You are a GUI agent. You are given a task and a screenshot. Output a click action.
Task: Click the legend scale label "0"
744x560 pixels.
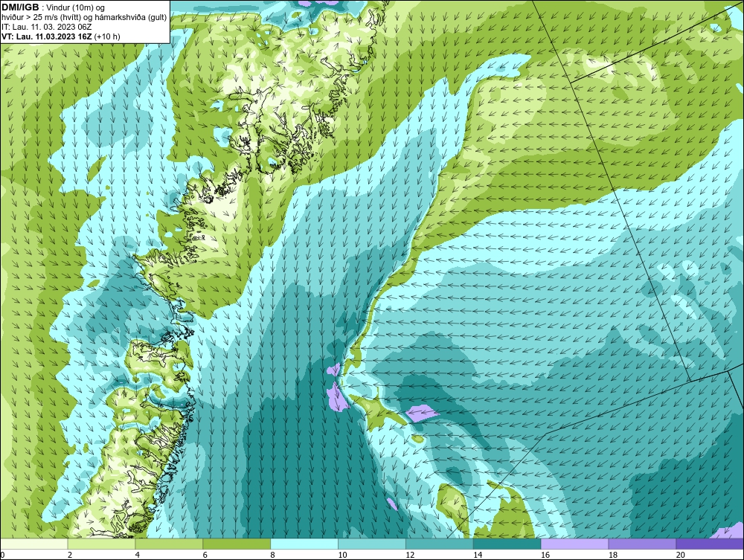(2, 555)
